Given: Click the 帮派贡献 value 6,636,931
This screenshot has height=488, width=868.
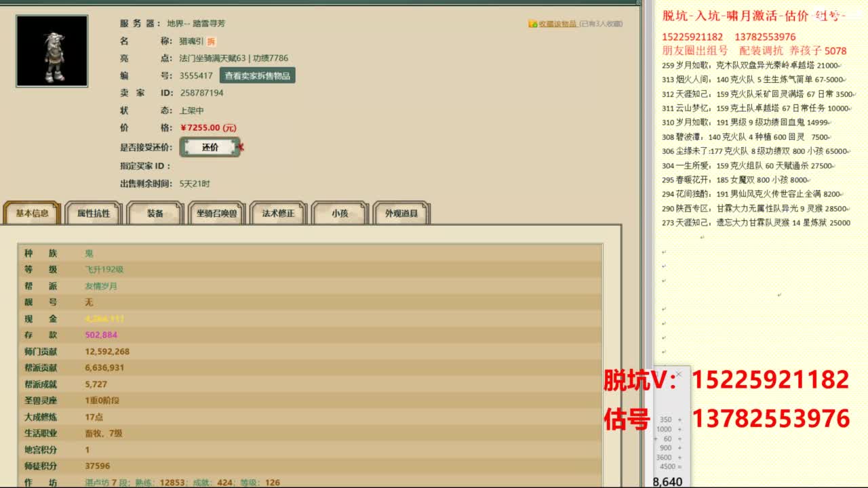Looking at the screenshot, I should click(104, 367).
